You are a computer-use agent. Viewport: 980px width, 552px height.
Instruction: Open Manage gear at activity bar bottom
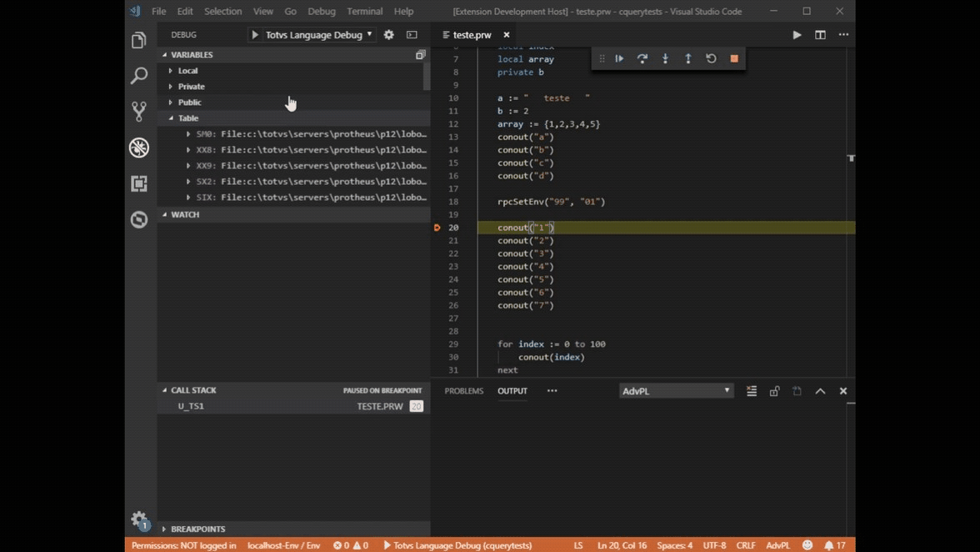[138, 519]
